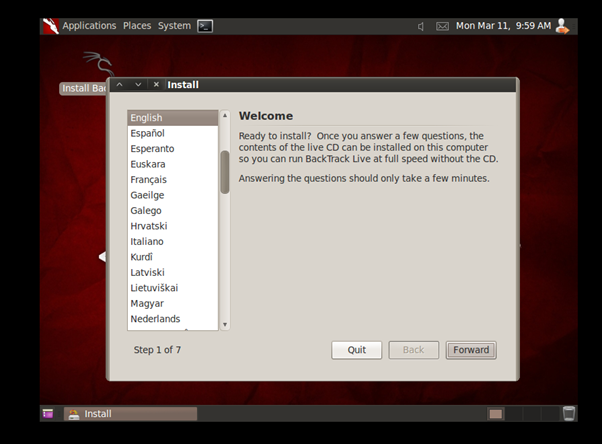Open the Places menu
This screenshot has width=602, height=444.
[137, 26]
